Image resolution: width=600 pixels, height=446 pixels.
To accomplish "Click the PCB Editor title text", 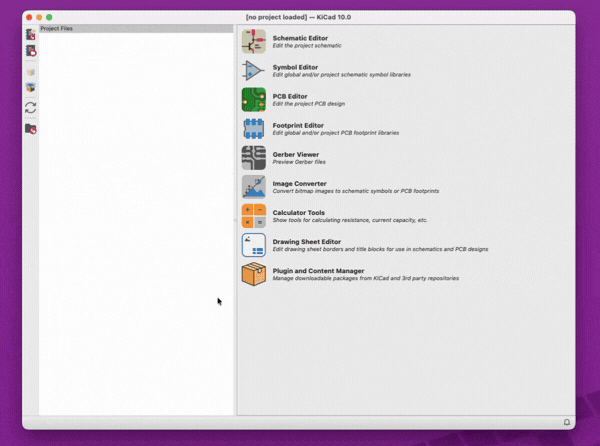I will point(290,96).
